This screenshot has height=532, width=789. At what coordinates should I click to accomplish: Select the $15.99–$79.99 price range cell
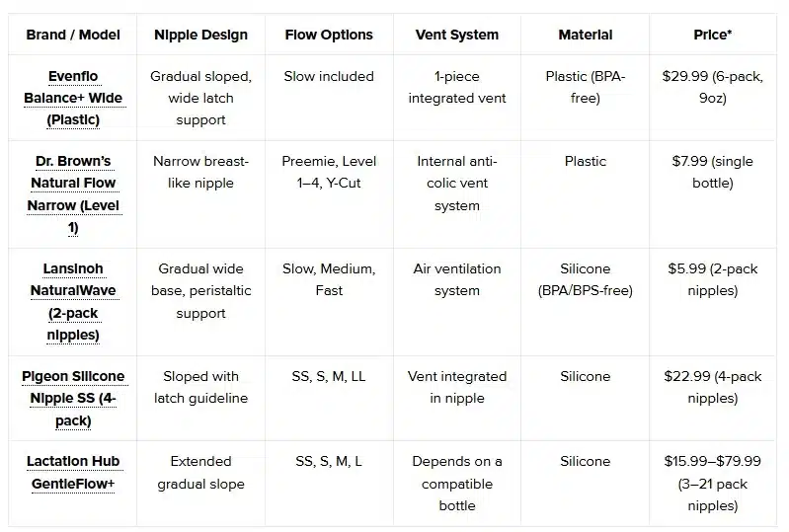[x=713, y=483]
